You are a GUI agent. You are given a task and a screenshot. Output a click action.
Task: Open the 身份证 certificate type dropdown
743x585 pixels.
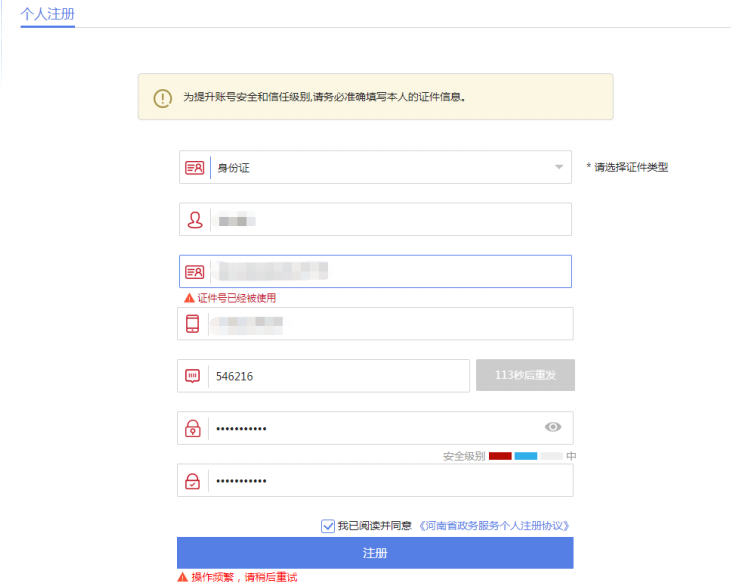380,168
